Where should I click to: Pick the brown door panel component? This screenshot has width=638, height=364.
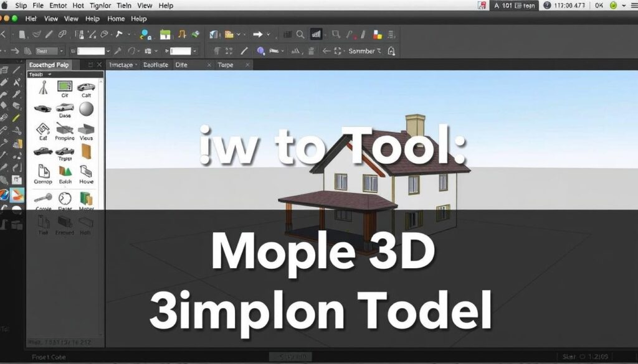(86, 151)
